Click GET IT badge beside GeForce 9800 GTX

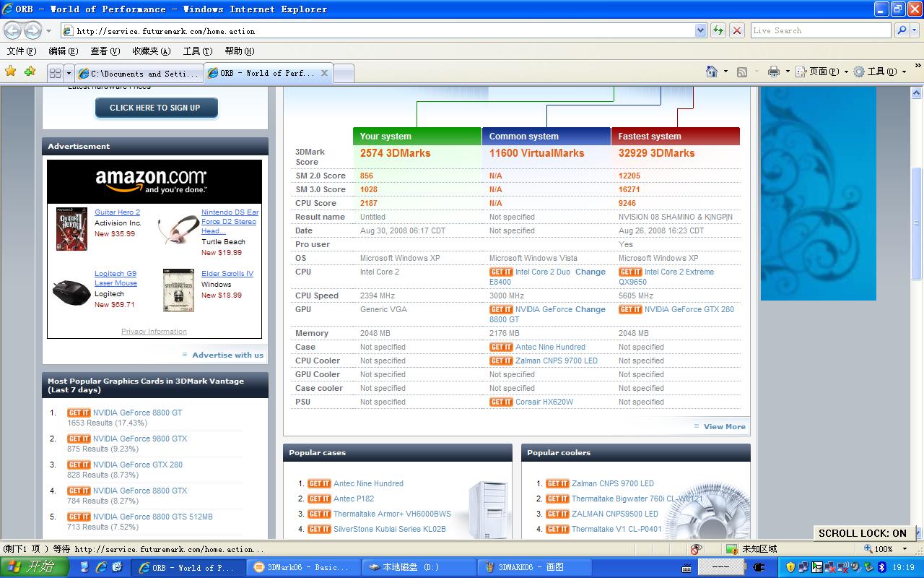point(79,439)
